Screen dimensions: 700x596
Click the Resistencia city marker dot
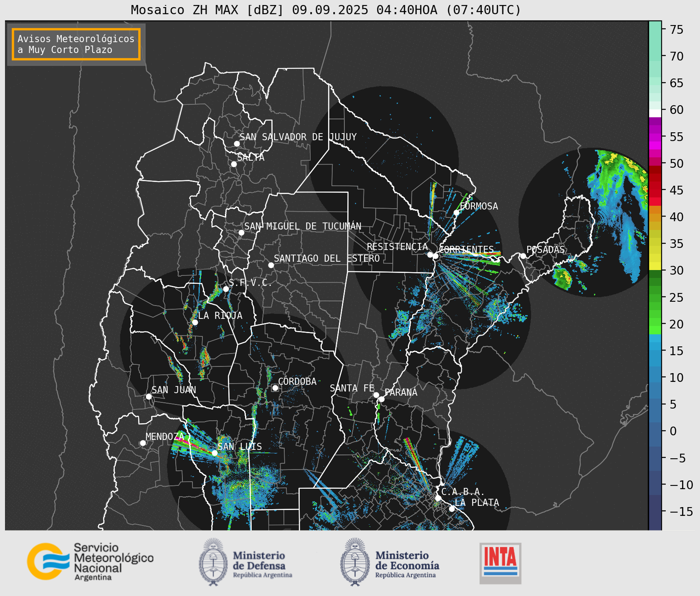pos(430,255)
